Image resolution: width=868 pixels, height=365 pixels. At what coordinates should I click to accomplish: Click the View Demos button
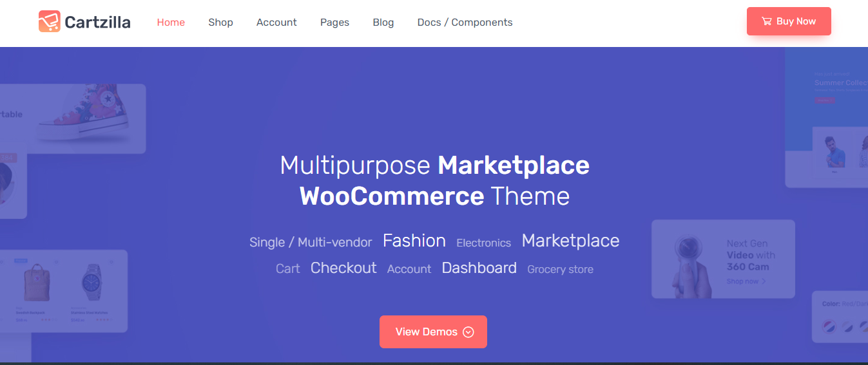click(x=433, y=332)
